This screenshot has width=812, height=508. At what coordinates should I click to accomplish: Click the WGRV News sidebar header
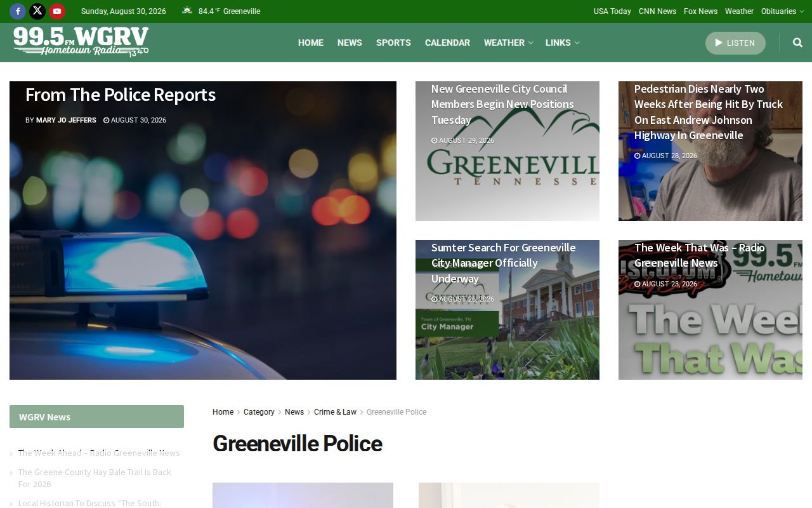pyautogui.click(x=96, y=417)
